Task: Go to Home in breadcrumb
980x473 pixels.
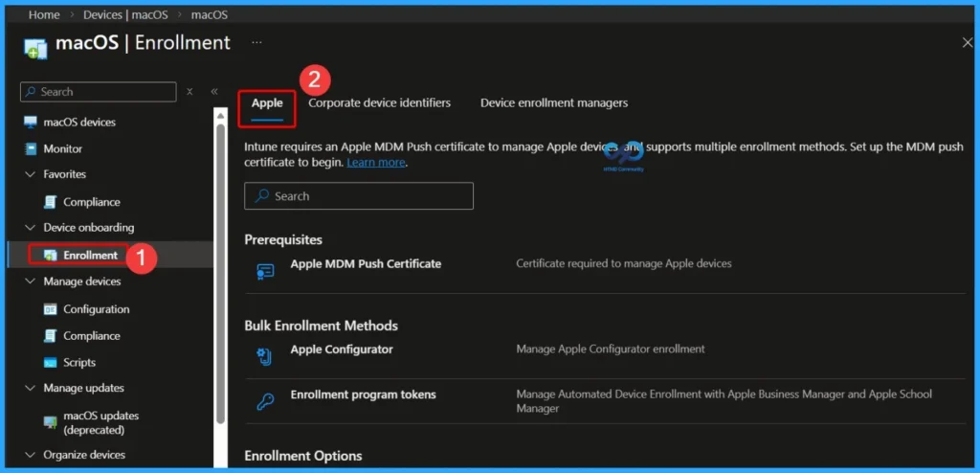Action: (x=44, y=14)
